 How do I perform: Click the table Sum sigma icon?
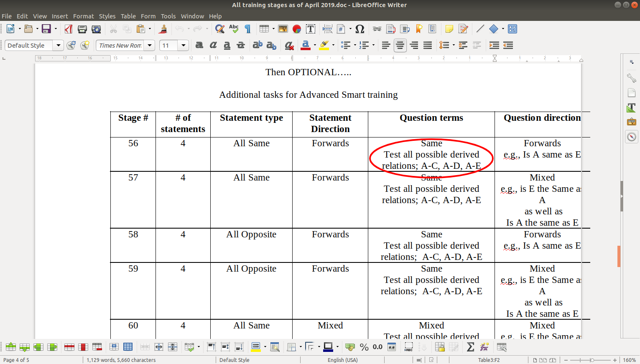point(470,347)
